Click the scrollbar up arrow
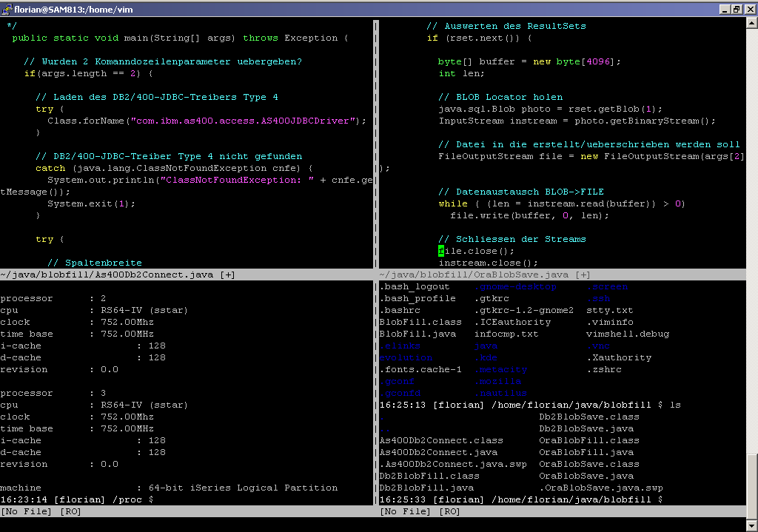Viewport: 758px width, 532px height. 751,24
